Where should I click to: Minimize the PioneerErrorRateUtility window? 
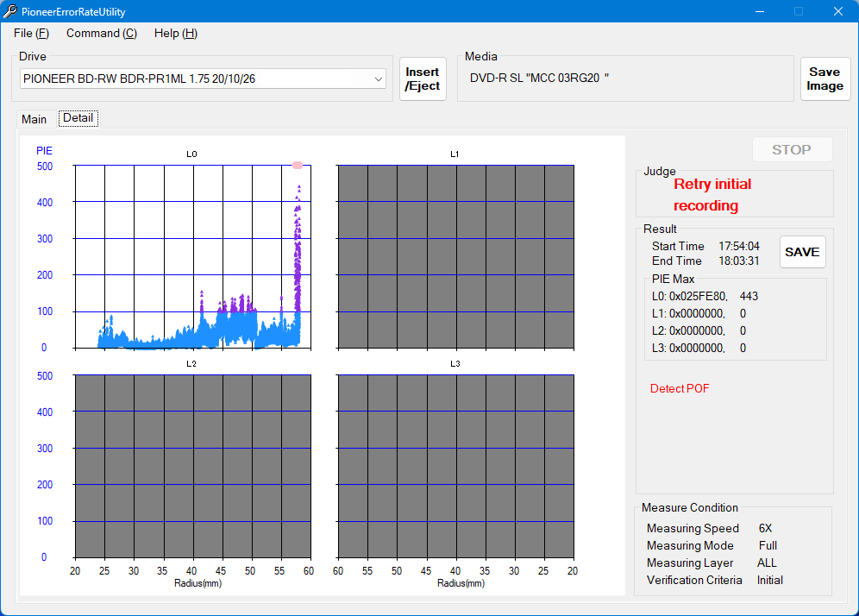pyautogui.click(x=760, y=11)
